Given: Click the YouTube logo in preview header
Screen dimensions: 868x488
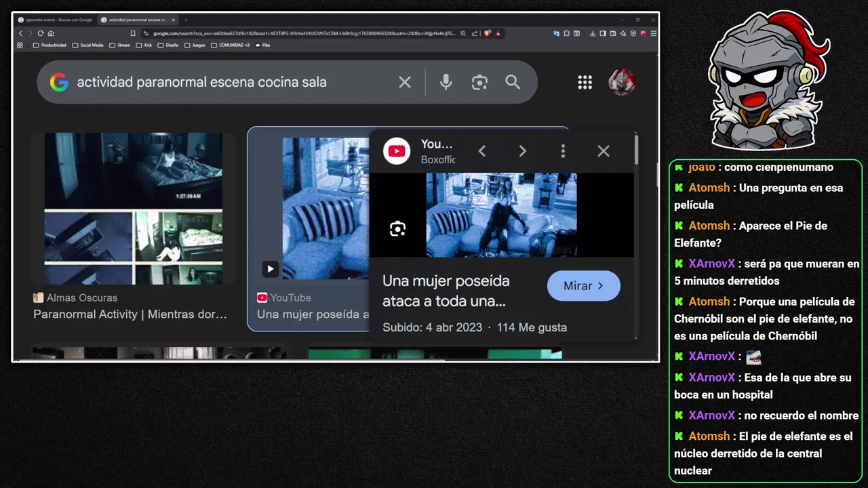Looking at the screenshot, I should tap(397, 151).
